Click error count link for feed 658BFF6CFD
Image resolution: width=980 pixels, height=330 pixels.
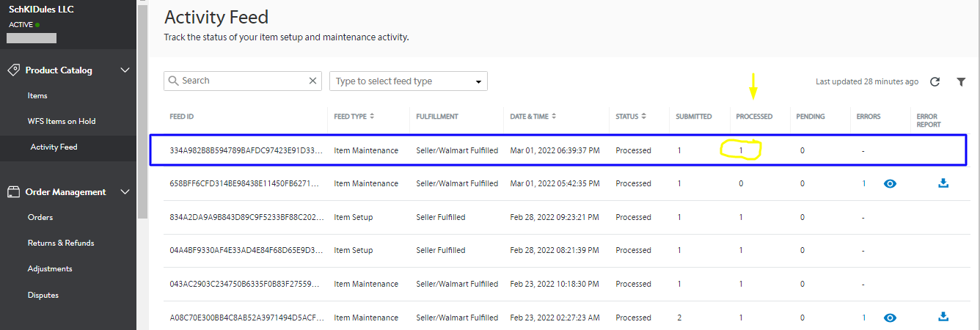click(864, 183)
